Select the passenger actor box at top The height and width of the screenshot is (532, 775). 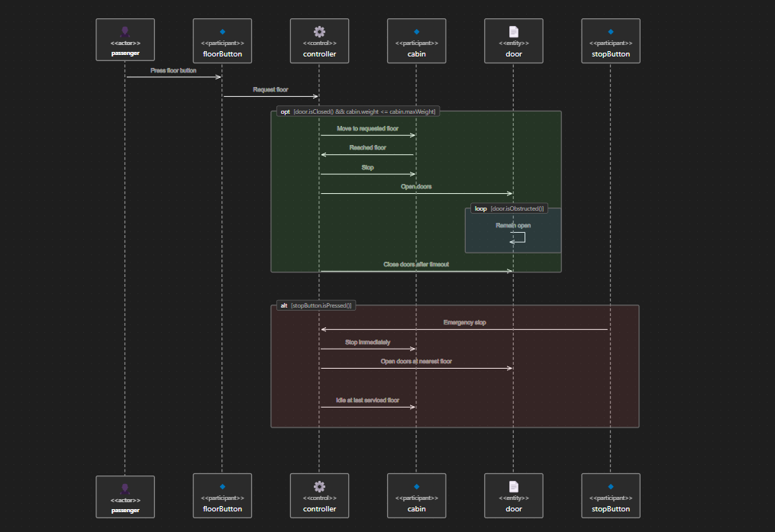tap(125, 40)
